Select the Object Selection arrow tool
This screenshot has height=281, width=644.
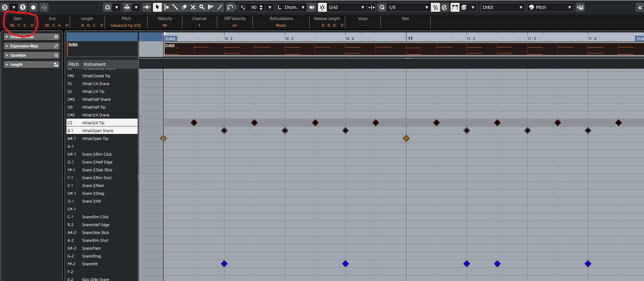[x=157, y=7]
